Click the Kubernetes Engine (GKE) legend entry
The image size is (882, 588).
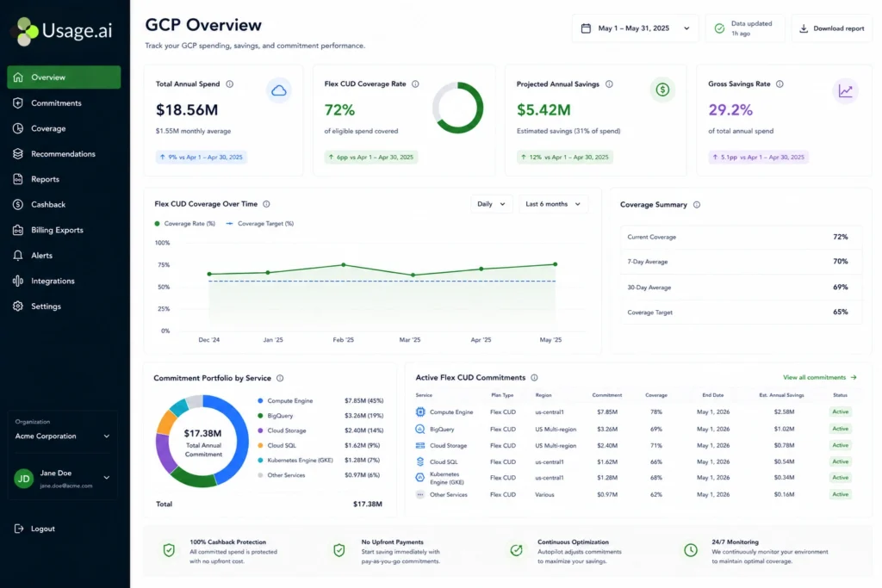(320, 461)
